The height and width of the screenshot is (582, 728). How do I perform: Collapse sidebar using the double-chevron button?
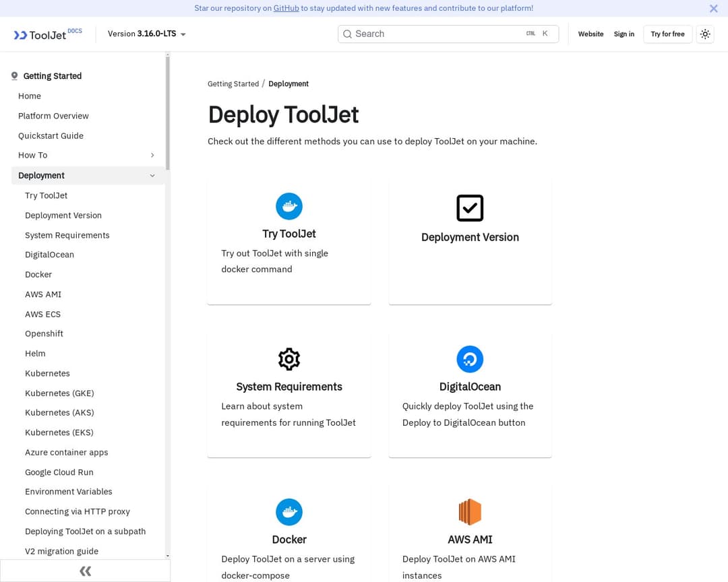[x=86, y=571]
